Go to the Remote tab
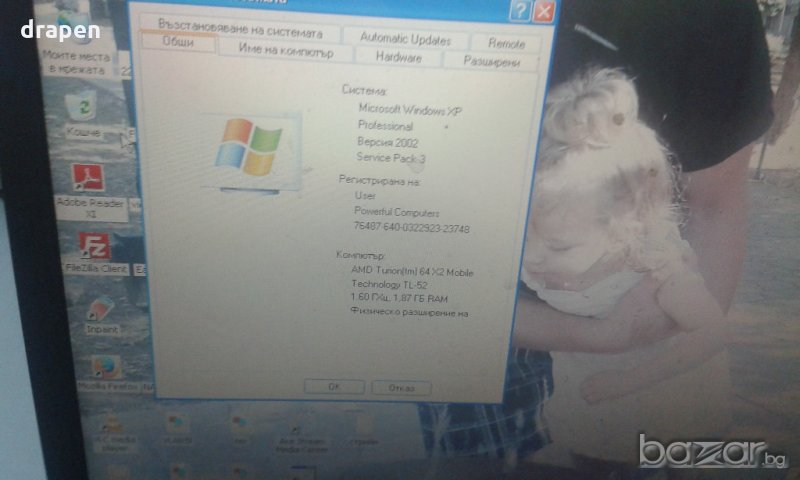This screenshot has width=800, height=480. tap(506, 42)
